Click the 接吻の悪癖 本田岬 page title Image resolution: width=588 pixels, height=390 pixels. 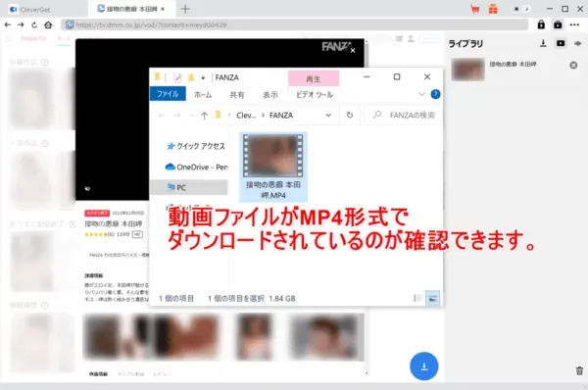pos(114,223)
